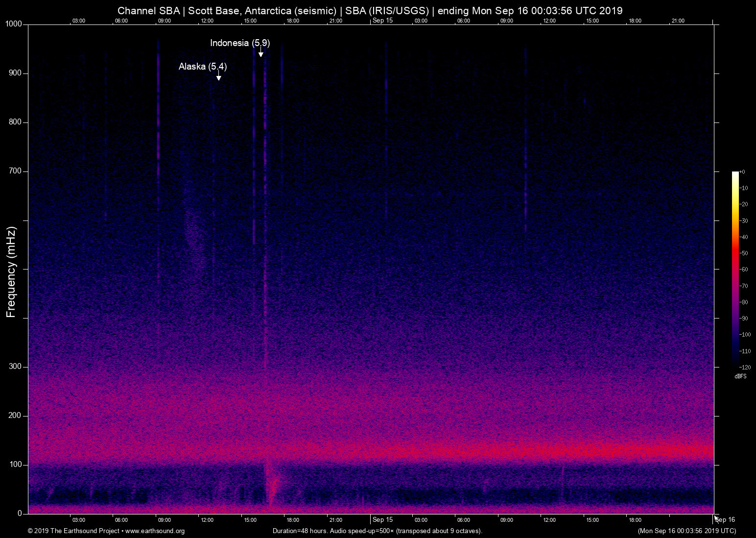Click the 1000 frequency tick label
Screen dimensions: 756x538
(x=14, y=24)
